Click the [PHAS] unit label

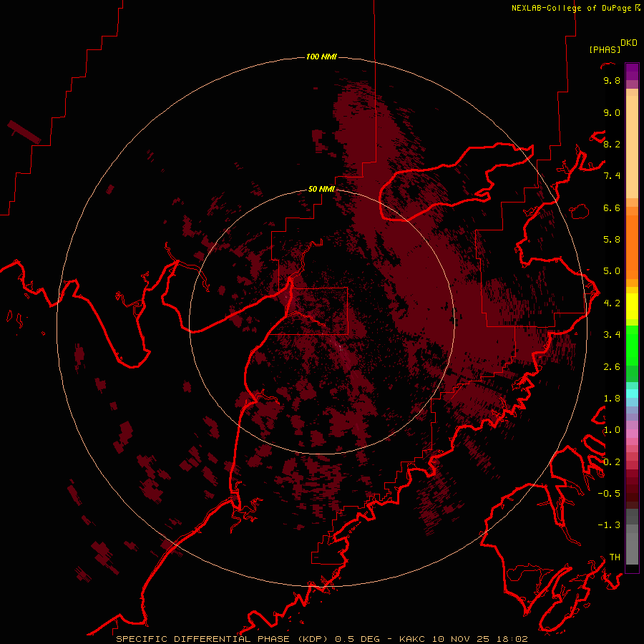pyautogui.click(x=605, y=49)
